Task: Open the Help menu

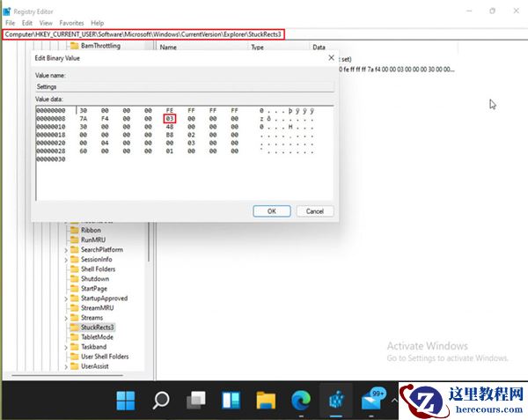Action: tap(98, 23)
